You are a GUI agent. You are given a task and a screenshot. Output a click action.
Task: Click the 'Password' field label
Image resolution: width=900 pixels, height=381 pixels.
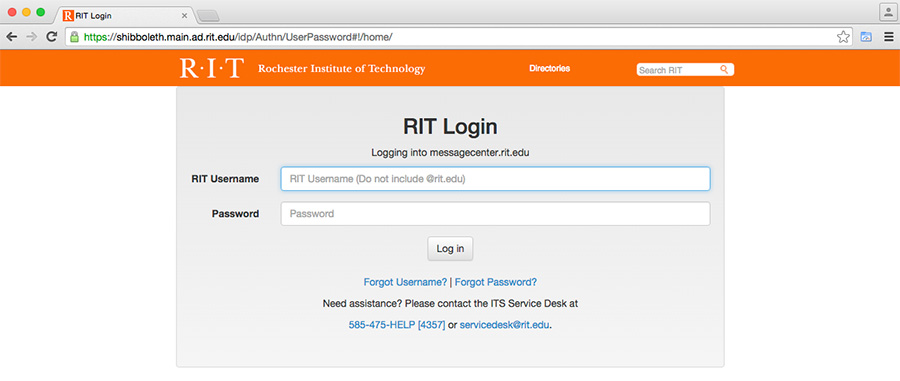[235, 213]
